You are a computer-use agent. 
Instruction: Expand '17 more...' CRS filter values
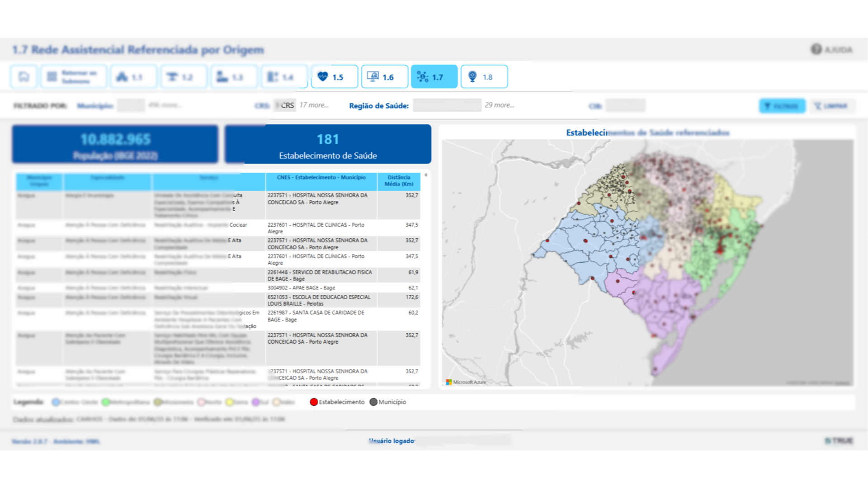314,105
